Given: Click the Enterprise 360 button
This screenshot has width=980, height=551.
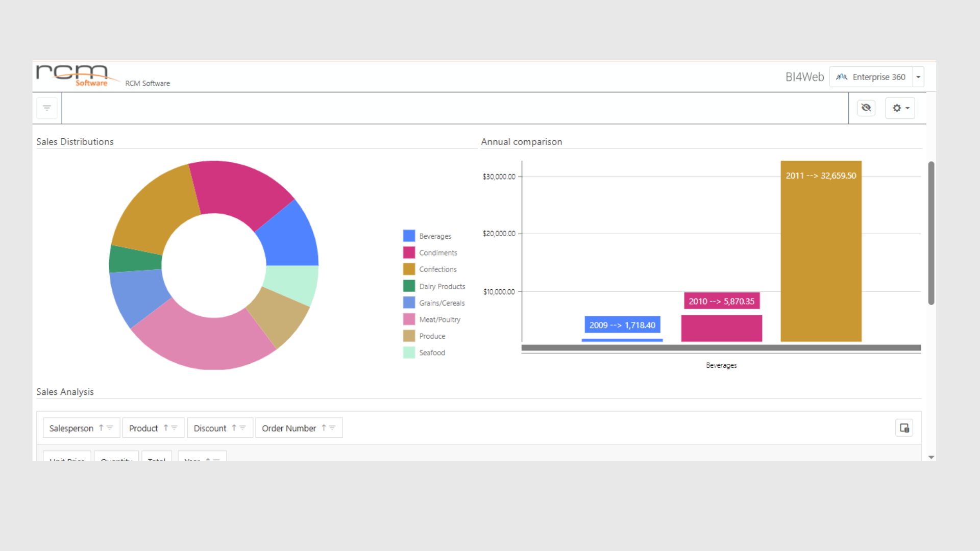Looking at the screenshot, I should pos(871,77).
